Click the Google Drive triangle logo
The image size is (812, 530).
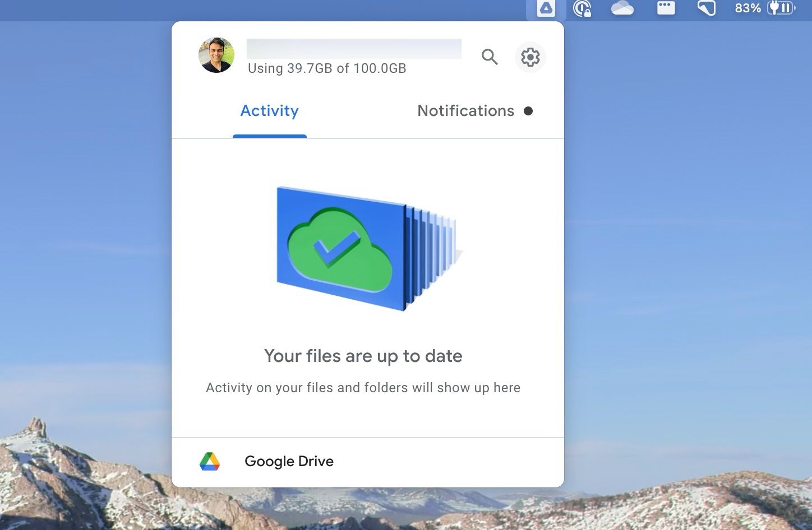pyautogui.click(x=210, y=461)
